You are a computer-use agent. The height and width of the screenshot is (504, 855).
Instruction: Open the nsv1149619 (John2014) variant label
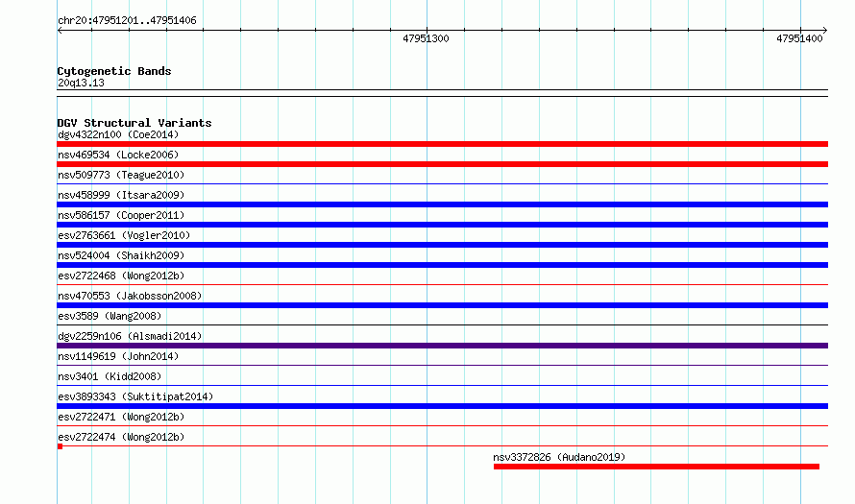tap(118, 356)
